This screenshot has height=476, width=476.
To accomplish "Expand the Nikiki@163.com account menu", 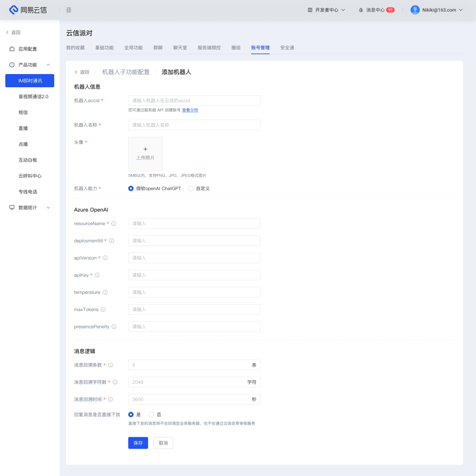I will (436, 9).
